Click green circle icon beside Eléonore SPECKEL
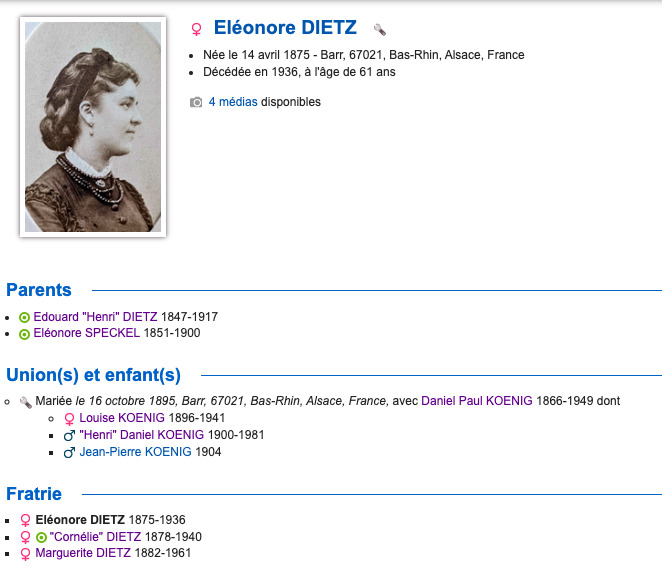Viewport: 662px width, 579px height. coord(25,334)
